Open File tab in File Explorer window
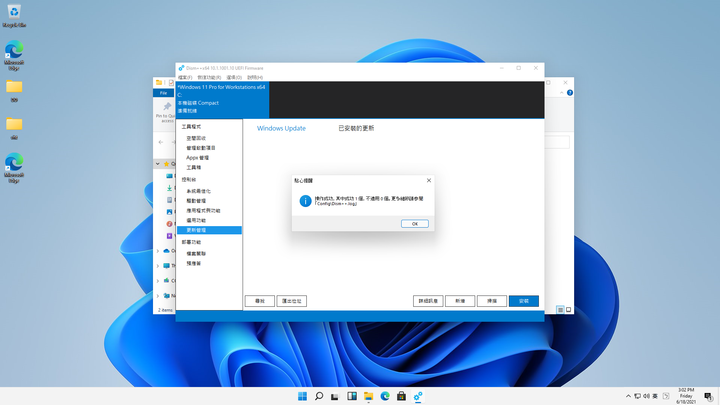 pos(163,93)
